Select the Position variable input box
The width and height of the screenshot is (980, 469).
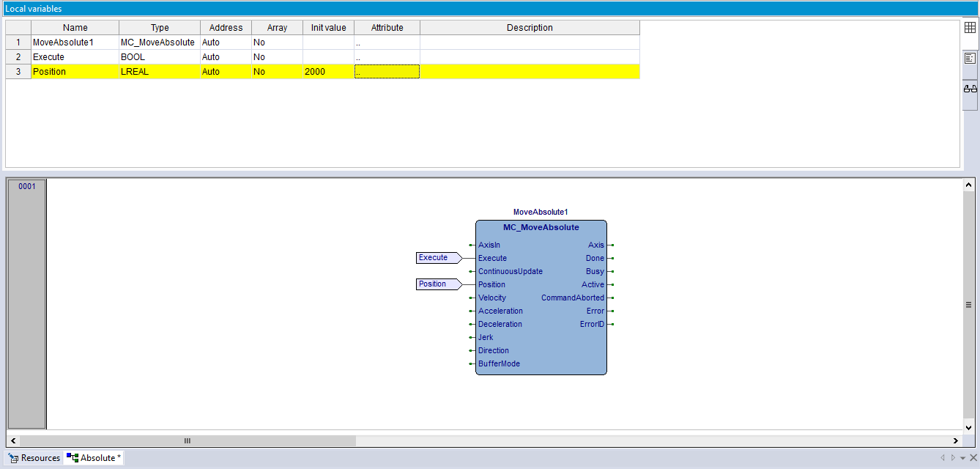click(437, 284)
